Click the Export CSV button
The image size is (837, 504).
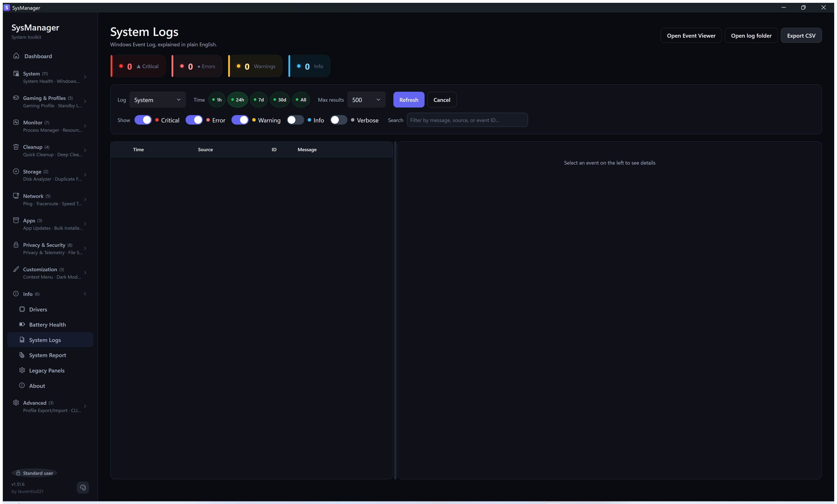[801, 36]
